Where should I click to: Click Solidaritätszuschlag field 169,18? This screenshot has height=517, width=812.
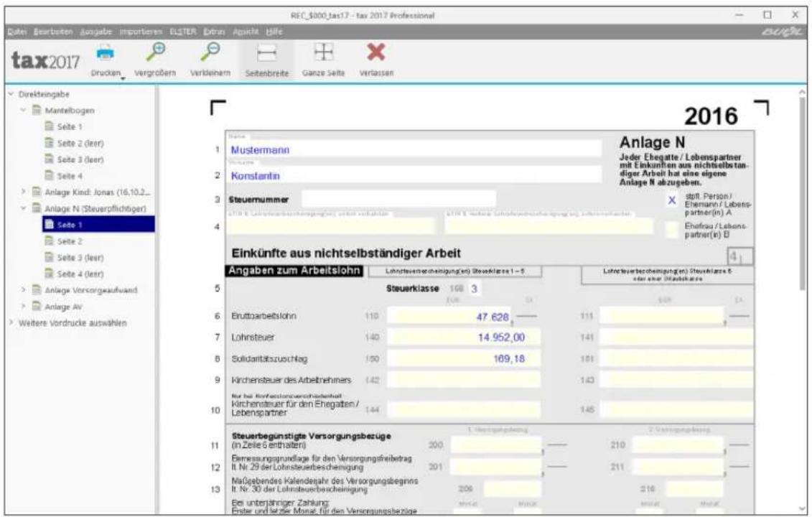pyautogui.click(x=464, y=358)
